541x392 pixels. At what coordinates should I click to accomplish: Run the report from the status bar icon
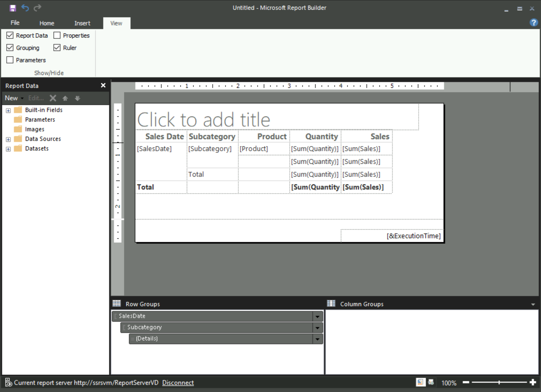pyautogui.click(x=431, y=382)
